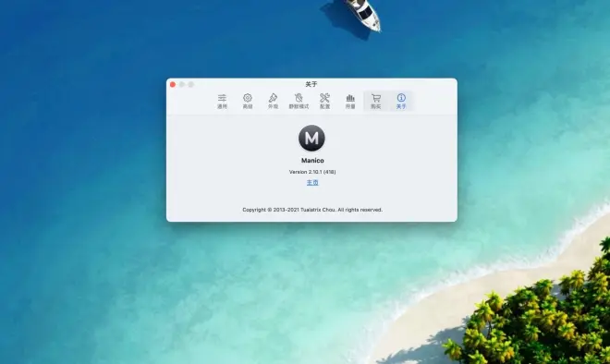Click the Manico app name label

(x=312, y=160)
